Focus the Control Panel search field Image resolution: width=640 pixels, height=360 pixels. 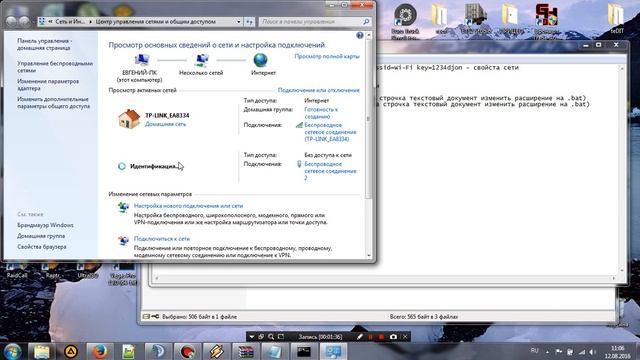[311, 22]
